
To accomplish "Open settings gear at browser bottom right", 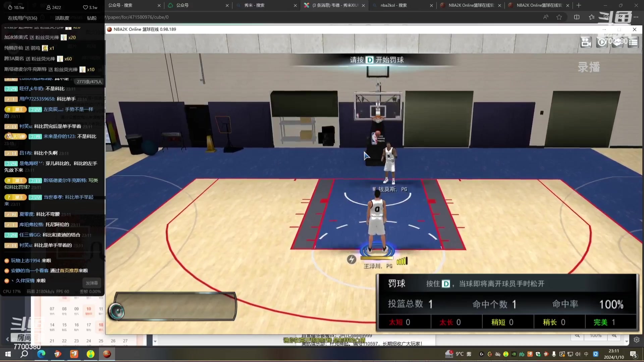I will pos(637,340).
